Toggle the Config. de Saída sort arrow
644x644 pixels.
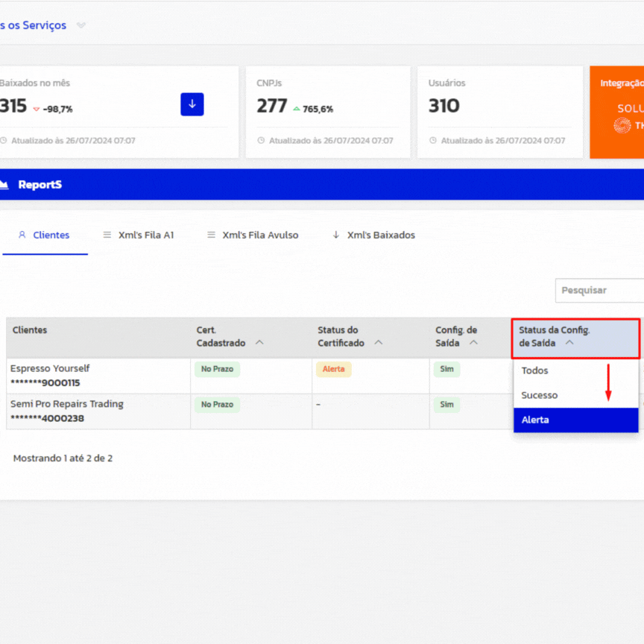[473, 343]
